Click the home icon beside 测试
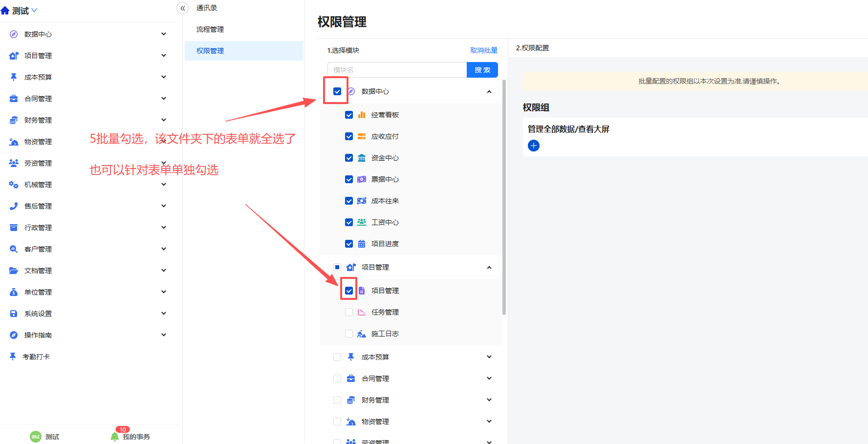The width and height of the screenshot is (868, 444). click(5, 11)
